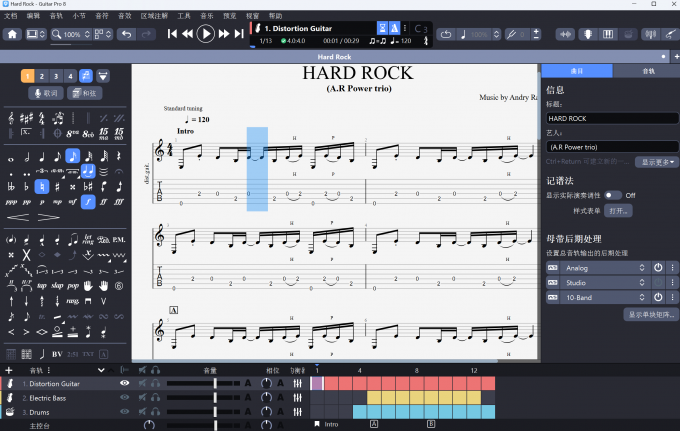680x431 pixels.
Task: Click the rewind playback icon
Action: (188, 34)
